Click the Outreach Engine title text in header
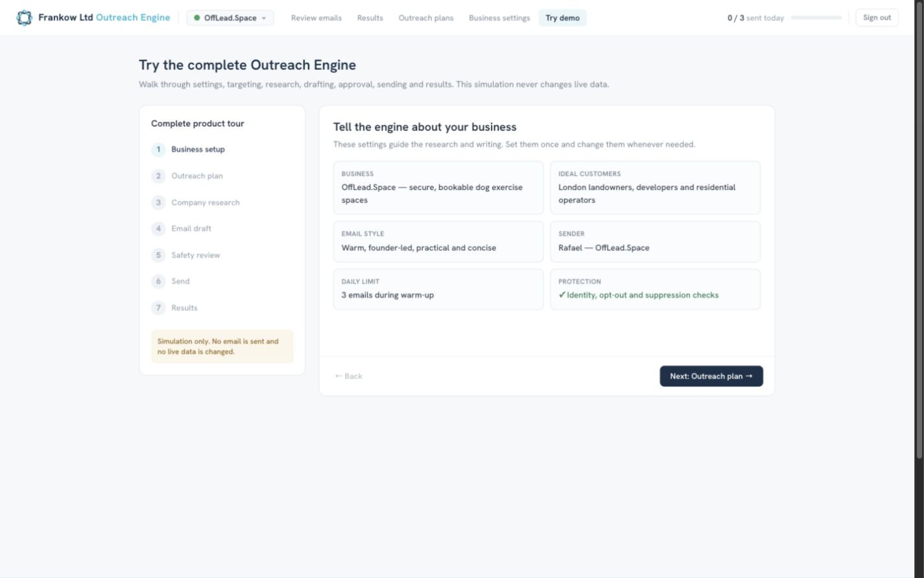 tap(133, 18)
